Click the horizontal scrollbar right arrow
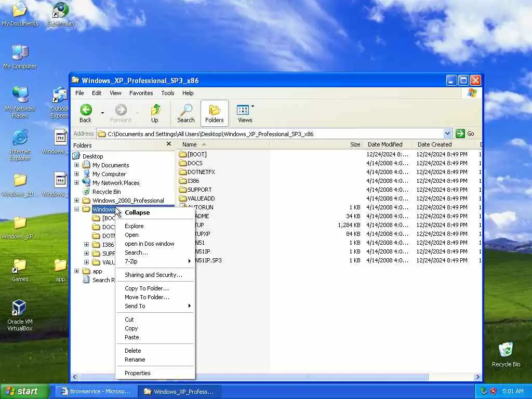Image resolution: width=532 pixels, height=399 pixels. pyautogui.click(x=477, y=377)
